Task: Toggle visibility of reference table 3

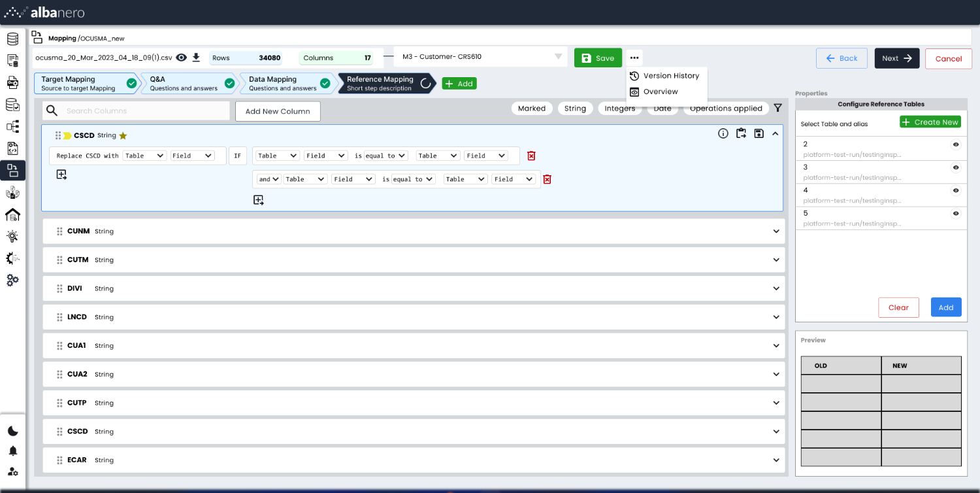Action: [956, 167]
